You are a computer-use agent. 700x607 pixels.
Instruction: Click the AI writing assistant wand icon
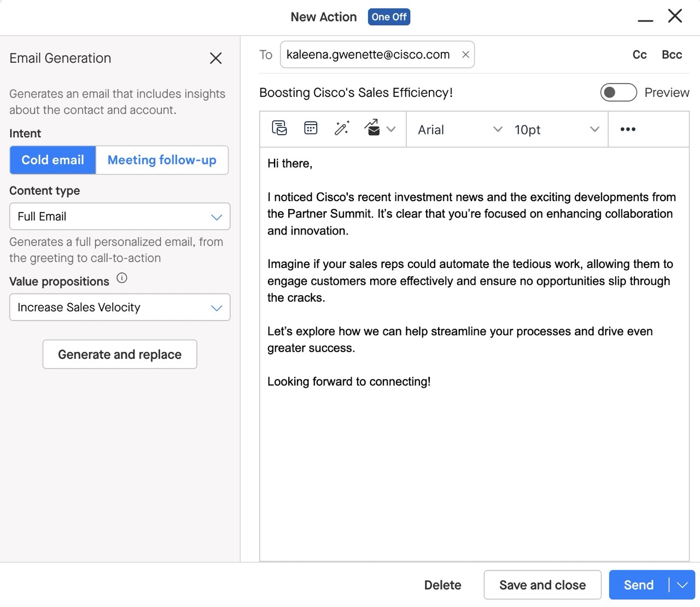[x=342, y=129]
